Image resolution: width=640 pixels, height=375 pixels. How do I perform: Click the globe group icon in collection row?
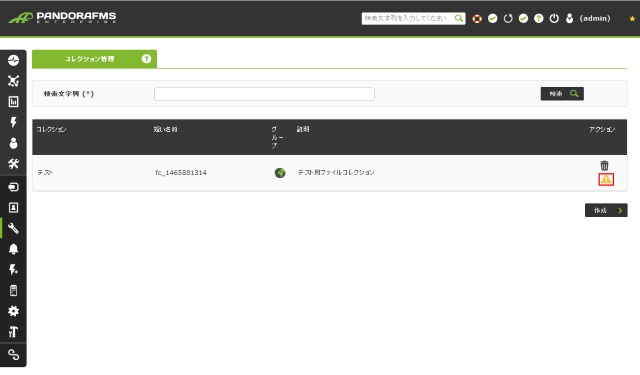[x=280, y=173]
